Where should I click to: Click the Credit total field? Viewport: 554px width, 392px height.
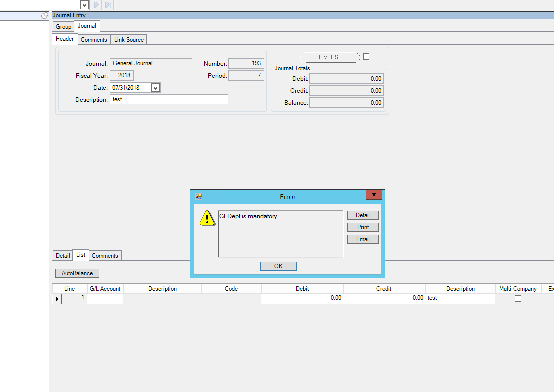coord(346,91)
